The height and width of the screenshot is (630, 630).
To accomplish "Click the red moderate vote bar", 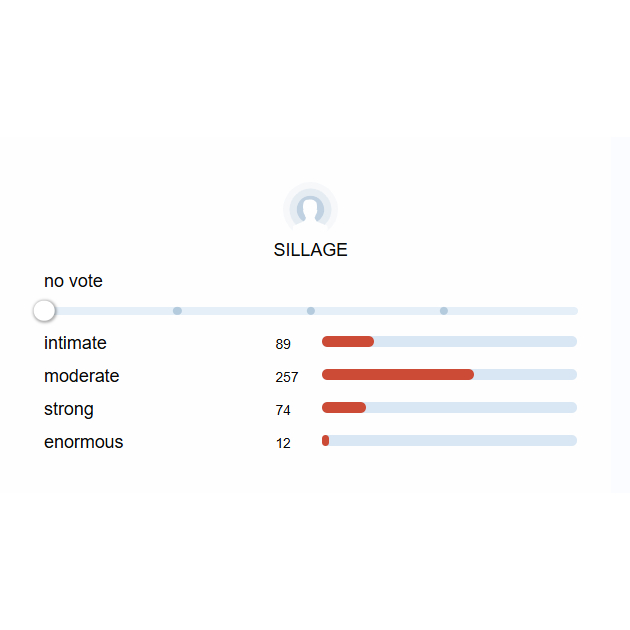I will click(x=398, y=375).
